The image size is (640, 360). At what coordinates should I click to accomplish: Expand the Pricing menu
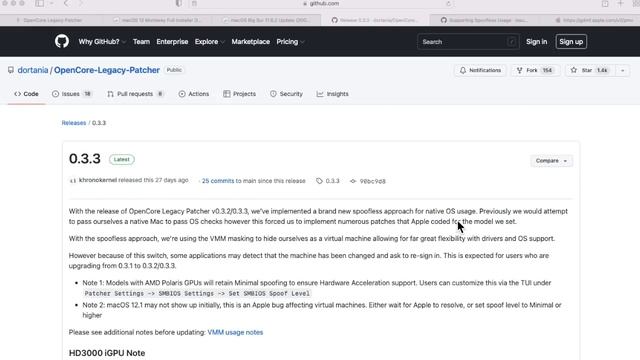coord(290,42)
